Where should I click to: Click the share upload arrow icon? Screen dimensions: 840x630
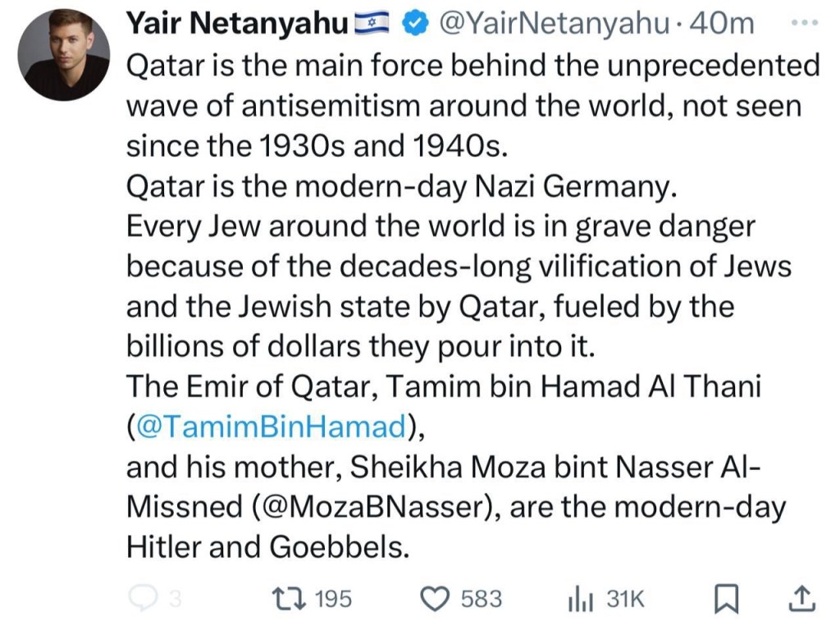click(x=801, y=600)
